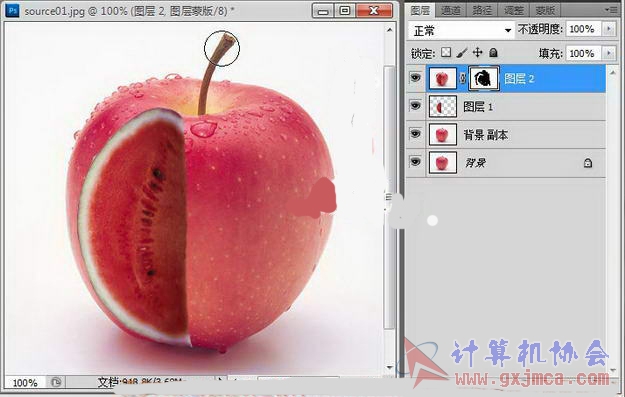The width and height of the screenshot is (625, 397).
Task: Select layer name 图层 2
Action: click(519, 79)
